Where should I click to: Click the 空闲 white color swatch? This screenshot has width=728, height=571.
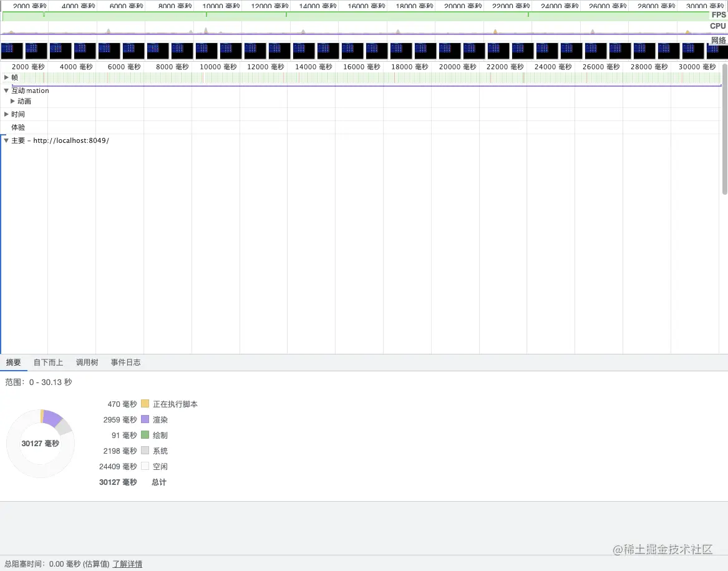[x=145, y=466]
